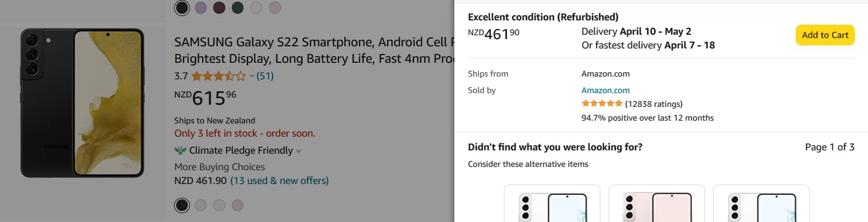
Task: Select the pink swatch under More Buying Choices
Action: point(237,205)
